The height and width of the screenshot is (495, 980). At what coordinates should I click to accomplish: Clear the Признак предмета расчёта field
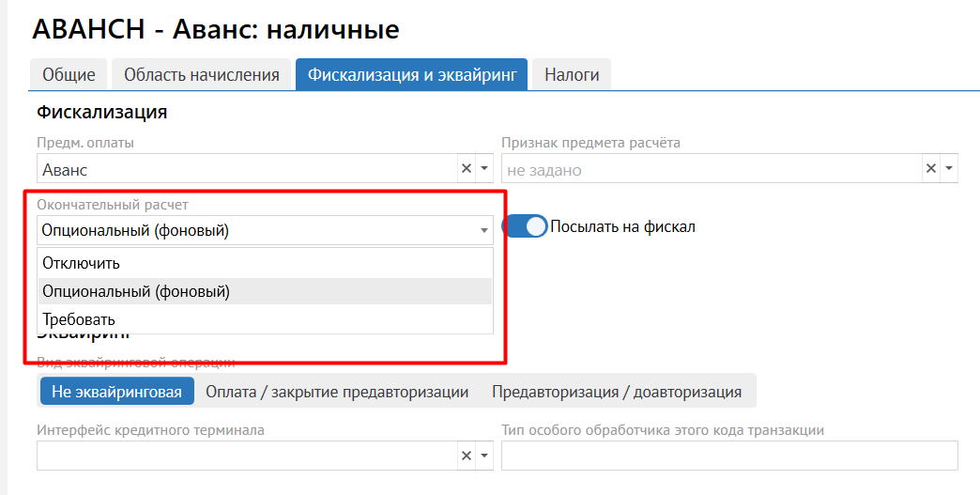pos(931,169)
